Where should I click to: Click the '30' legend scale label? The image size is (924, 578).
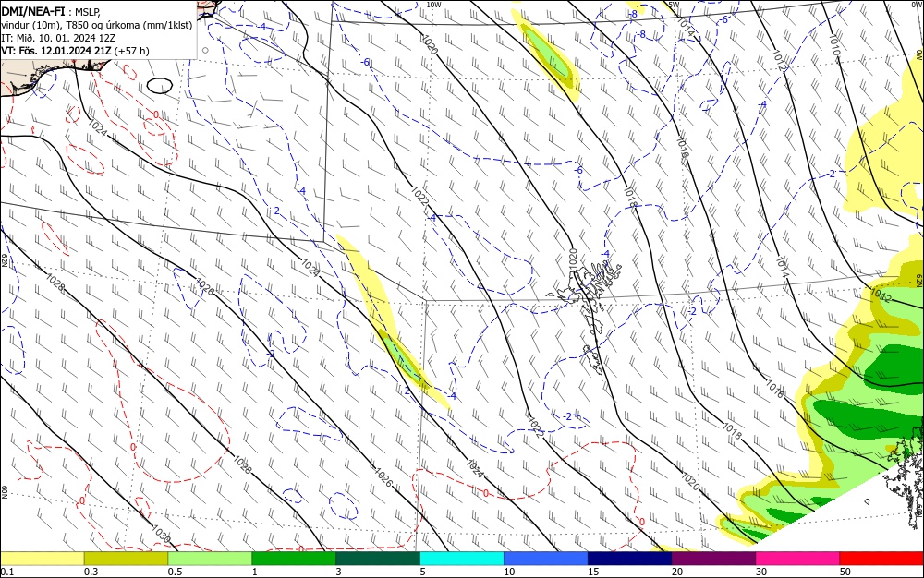click(x=761, y=572)
